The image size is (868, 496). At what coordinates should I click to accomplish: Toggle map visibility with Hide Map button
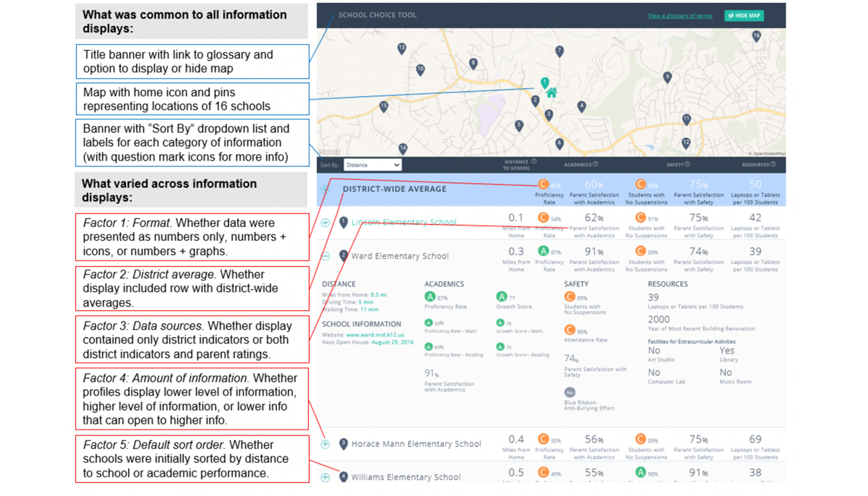point(744,15)
